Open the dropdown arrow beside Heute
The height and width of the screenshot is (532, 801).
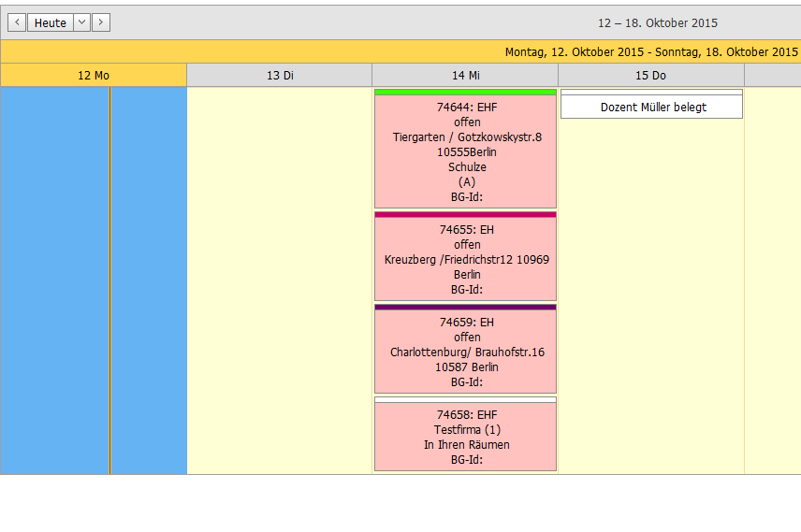81,22
